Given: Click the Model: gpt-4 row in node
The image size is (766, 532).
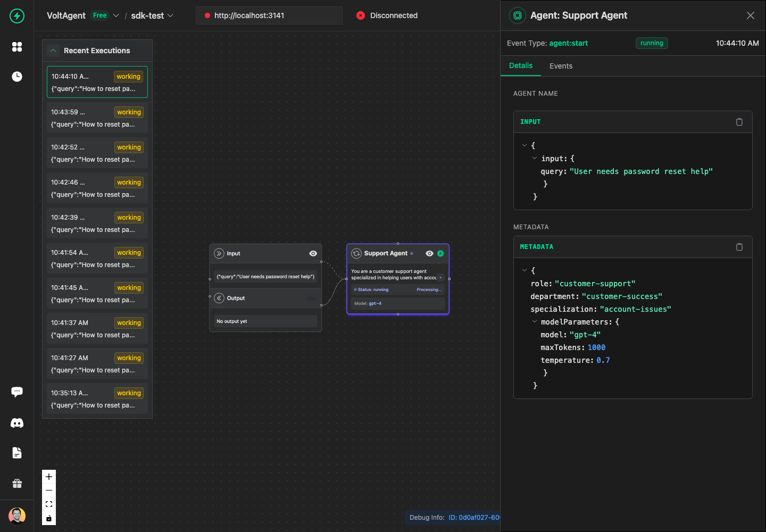Looking at the screenshot, I should pos(398,303).
